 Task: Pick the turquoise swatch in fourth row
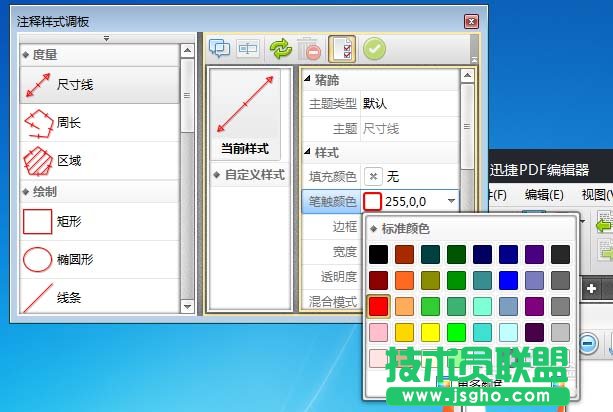tap(482, 333)
